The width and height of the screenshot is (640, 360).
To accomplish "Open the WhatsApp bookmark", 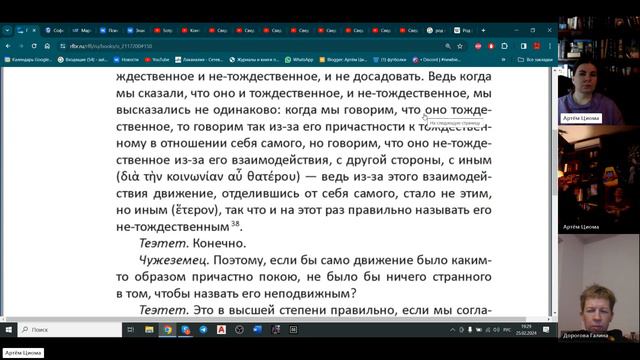I will point(299,60).
